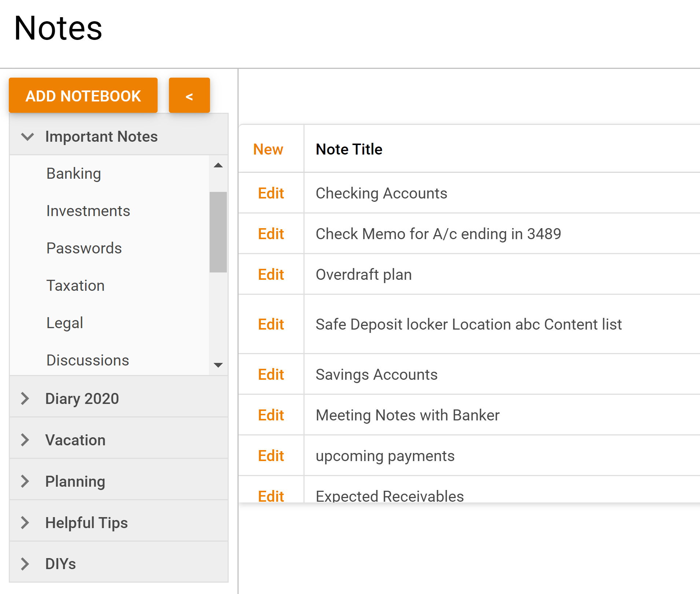The height and width of the screenshot is (594, 700).
Task: Edit the Meeting Notes with Banker note
Action: coord(271,415)
